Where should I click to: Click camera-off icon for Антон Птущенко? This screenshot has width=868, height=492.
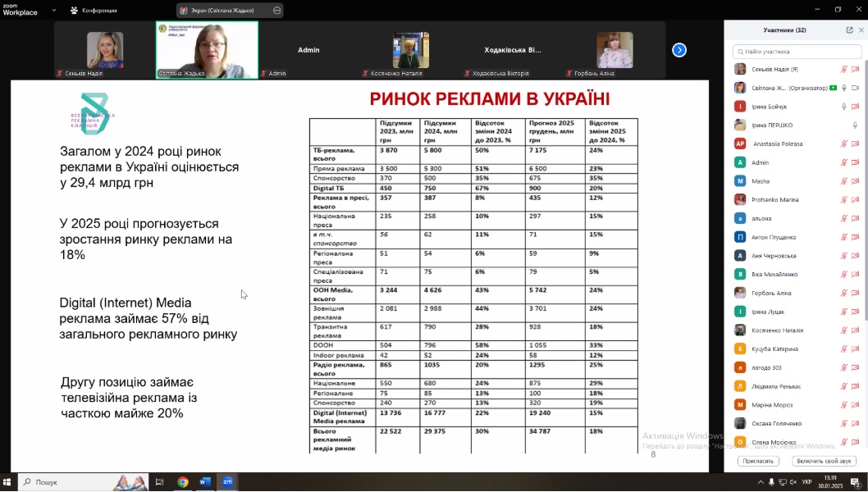pyautogui.click(x=855, y=237)
